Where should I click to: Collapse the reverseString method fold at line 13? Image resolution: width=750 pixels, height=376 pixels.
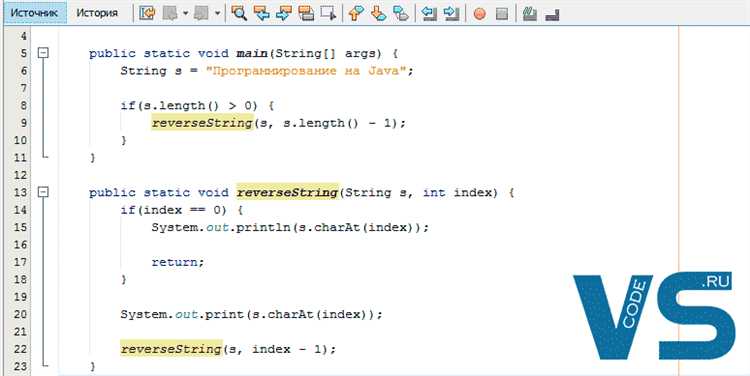tap(43, 192)
